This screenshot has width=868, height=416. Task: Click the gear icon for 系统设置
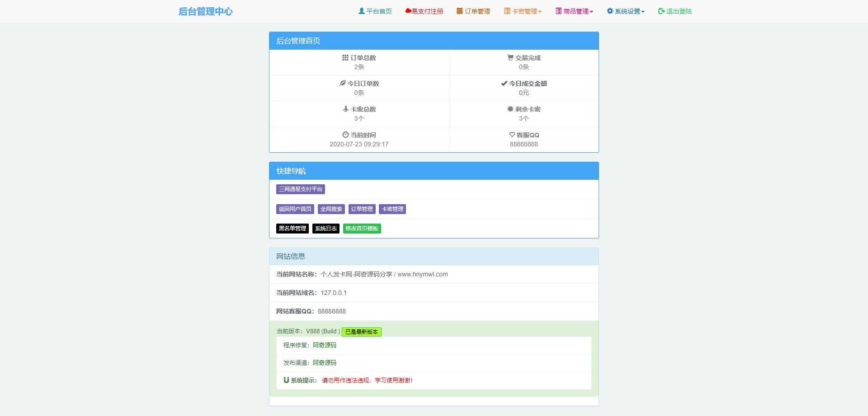[x=610, y=11]
